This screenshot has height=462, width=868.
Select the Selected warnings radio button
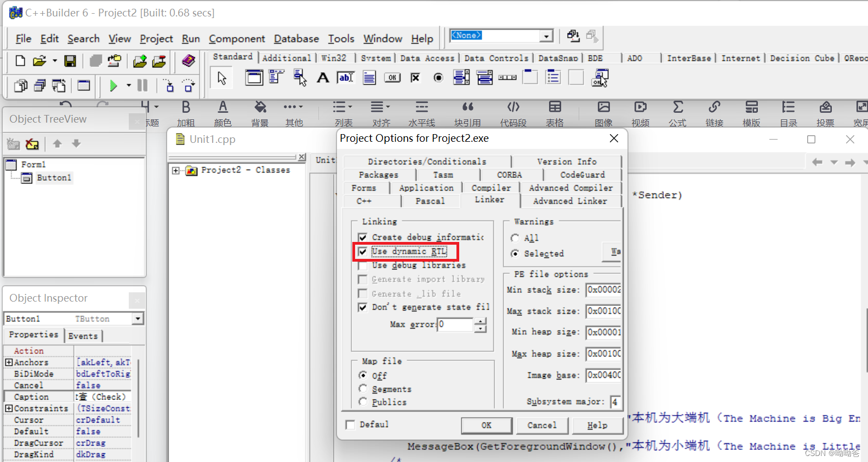(x=515, y=253)
